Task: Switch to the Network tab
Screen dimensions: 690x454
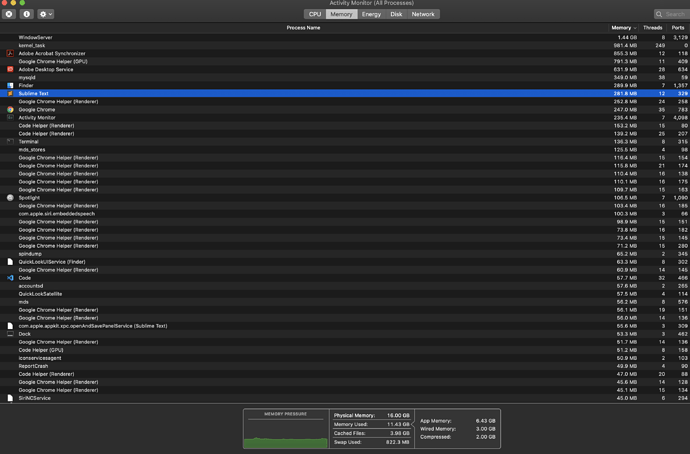Action: [423, 14]
